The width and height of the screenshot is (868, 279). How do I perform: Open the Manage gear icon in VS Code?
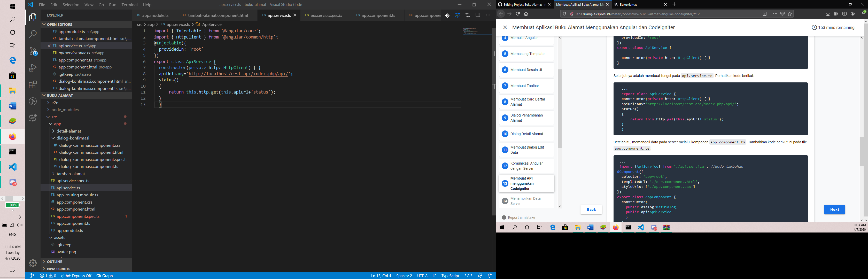click(33, 263)
